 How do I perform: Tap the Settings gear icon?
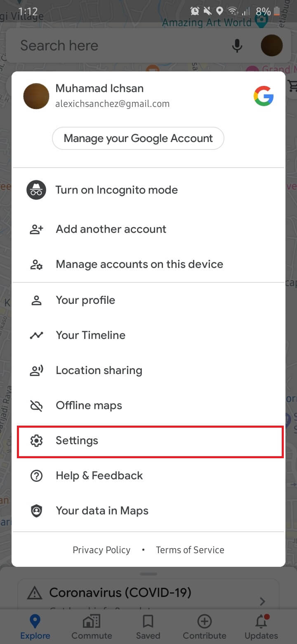pyautogui.click(x=36, y=441)
